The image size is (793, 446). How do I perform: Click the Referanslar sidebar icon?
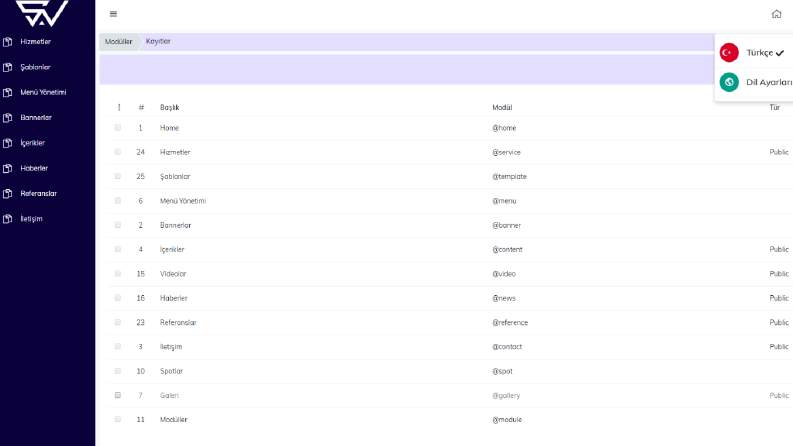[x=8, y=194]
